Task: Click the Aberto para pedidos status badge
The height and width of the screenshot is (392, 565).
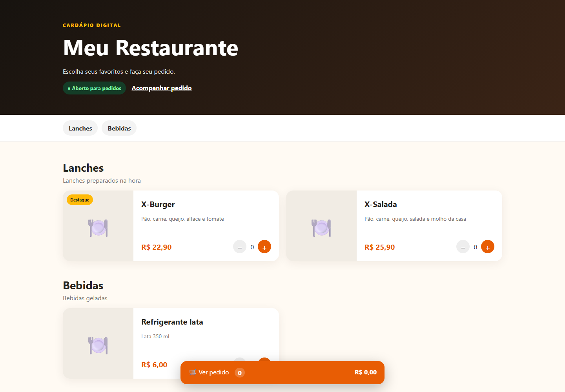Action: click(x=94, y=88)
